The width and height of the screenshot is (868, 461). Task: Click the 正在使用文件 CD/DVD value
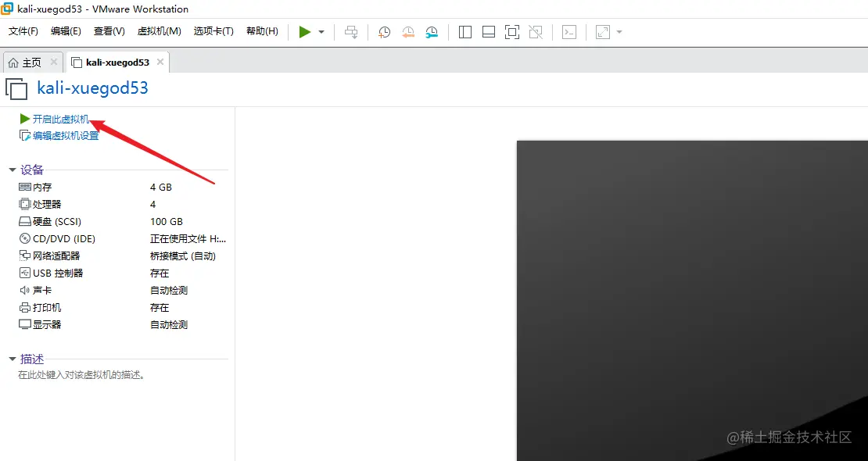pos(188,238)
